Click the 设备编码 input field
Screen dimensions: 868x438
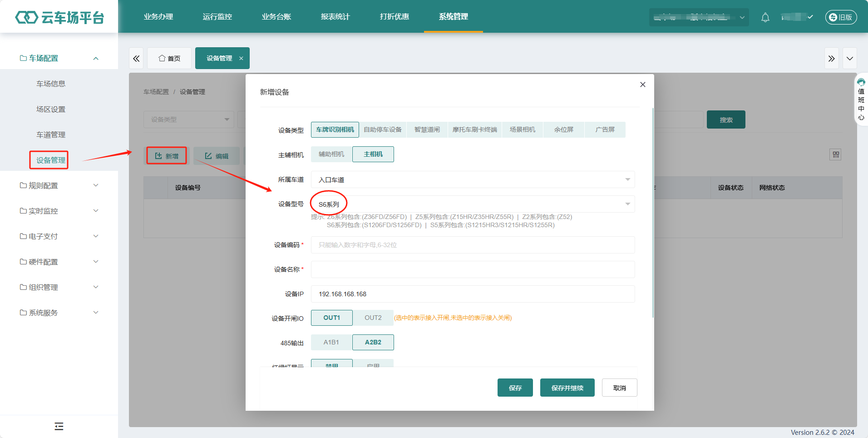(x=473, y=245)
